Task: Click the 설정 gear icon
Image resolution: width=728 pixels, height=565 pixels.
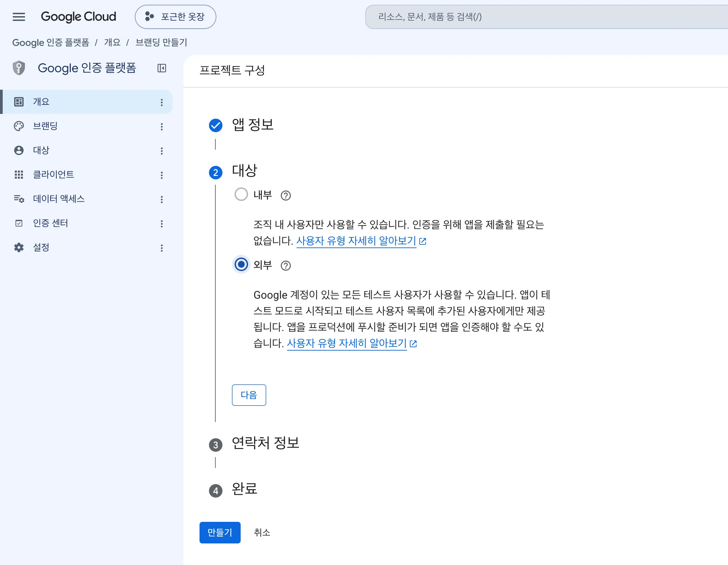Action: (x=19, y=247)
